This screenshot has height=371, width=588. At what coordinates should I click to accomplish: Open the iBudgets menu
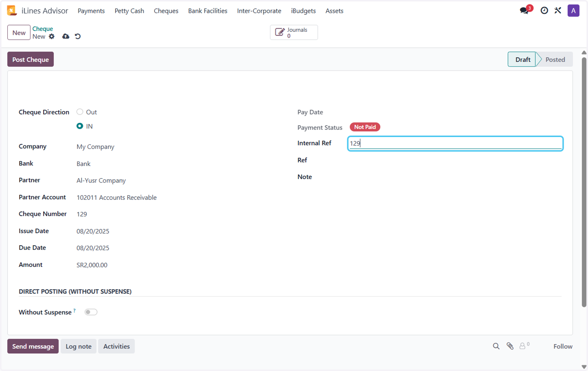[x=303, y=11]
